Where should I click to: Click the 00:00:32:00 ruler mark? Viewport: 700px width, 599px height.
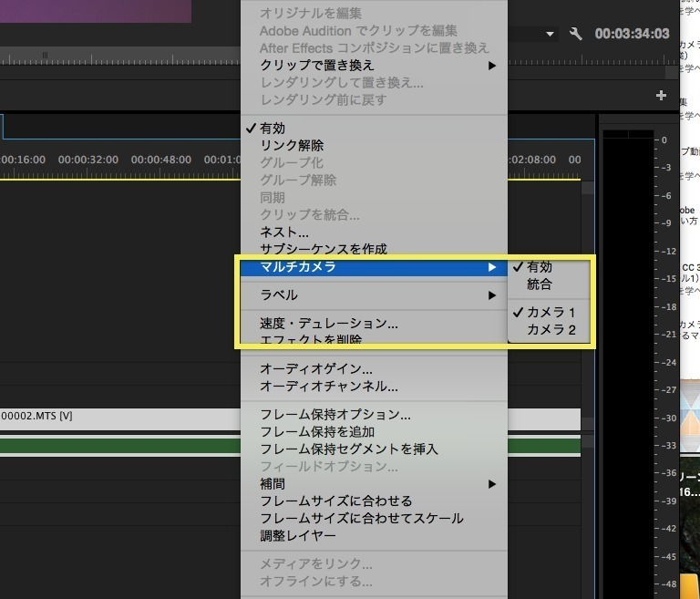tap(87, 160)
